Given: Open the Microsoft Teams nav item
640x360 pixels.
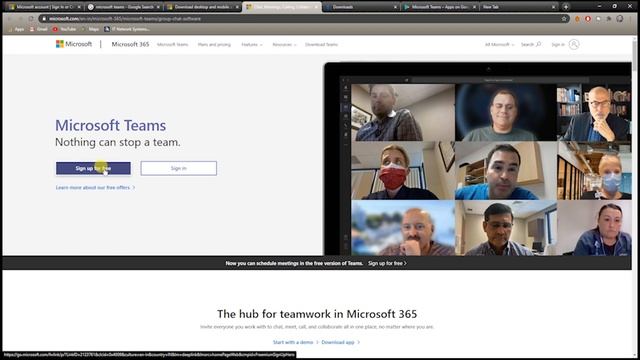Looking at the screenshot, I should coord(172,44).
